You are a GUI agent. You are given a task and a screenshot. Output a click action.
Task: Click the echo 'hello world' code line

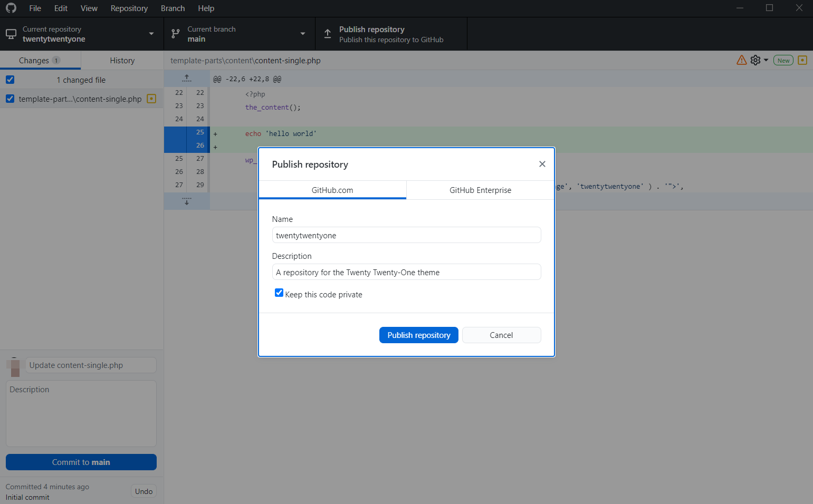(x=281, y=133)
